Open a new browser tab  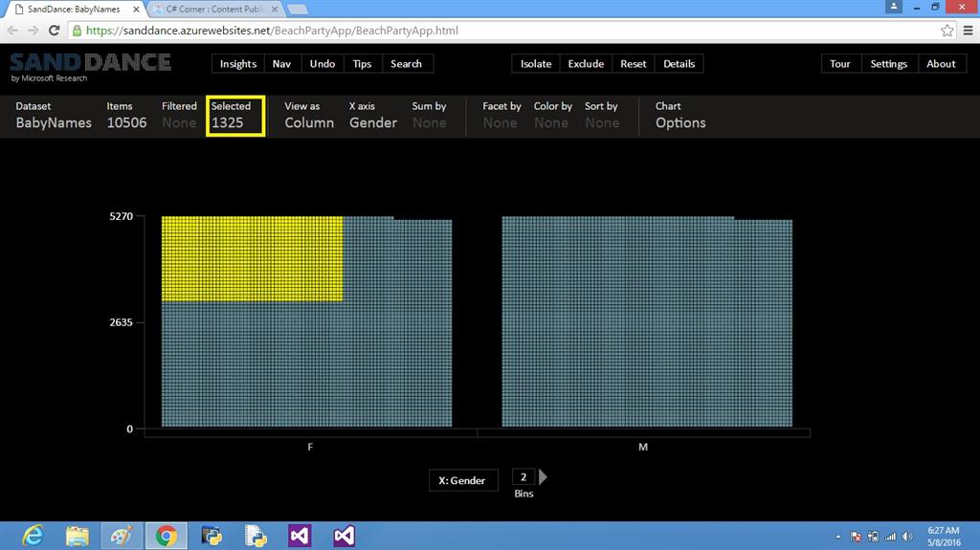tap(298, 10)
